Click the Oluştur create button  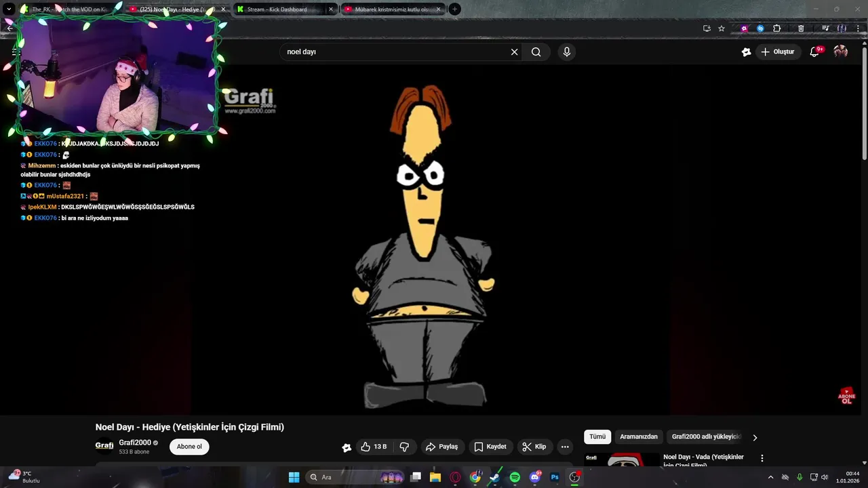click(777, 52)
